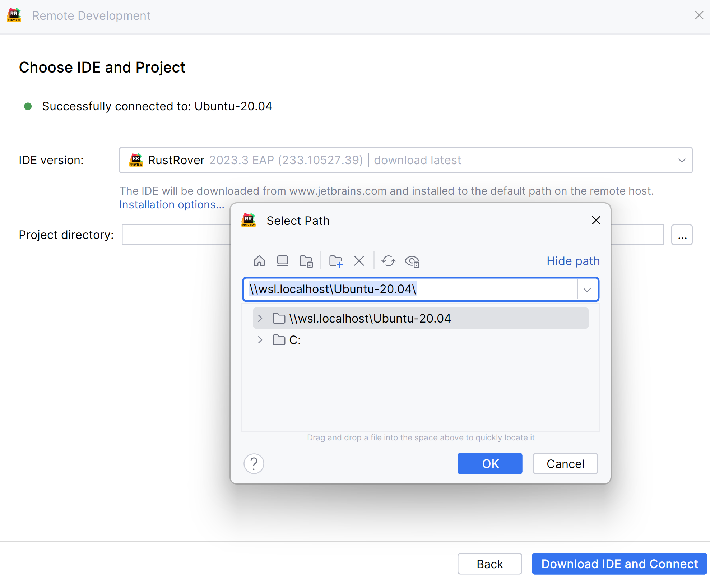710x588 pixels.
Task: Open the help for the Select Path dialog
Action: pyautogui.click(x=254, y=463)
